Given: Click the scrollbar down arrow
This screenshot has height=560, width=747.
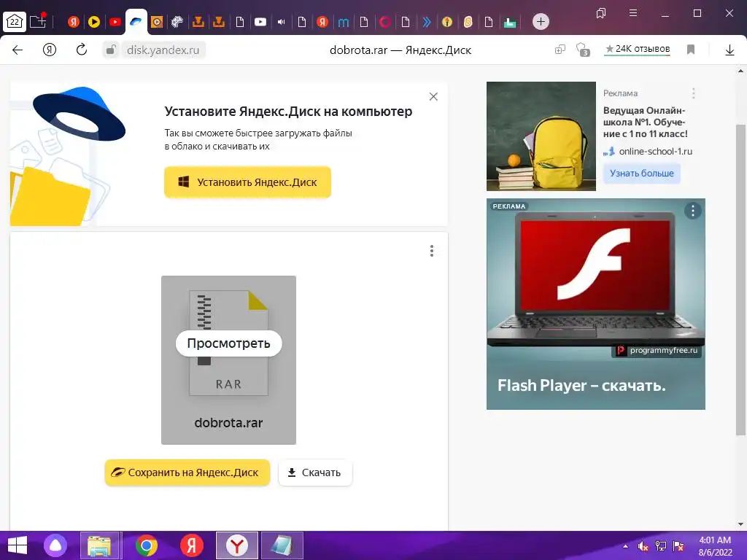Looking at the screenshot, I should (740, 524).
